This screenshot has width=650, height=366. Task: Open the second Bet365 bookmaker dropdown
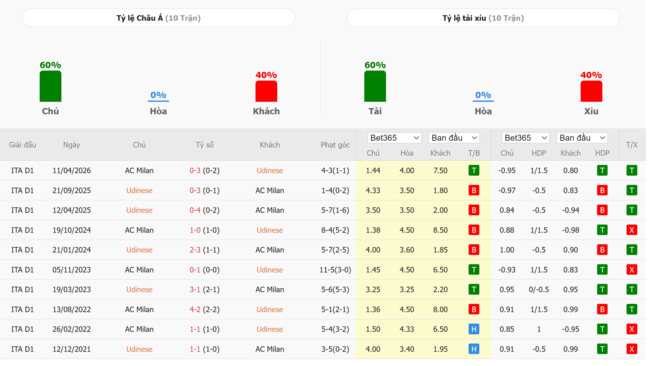click(x=525, y=138)
